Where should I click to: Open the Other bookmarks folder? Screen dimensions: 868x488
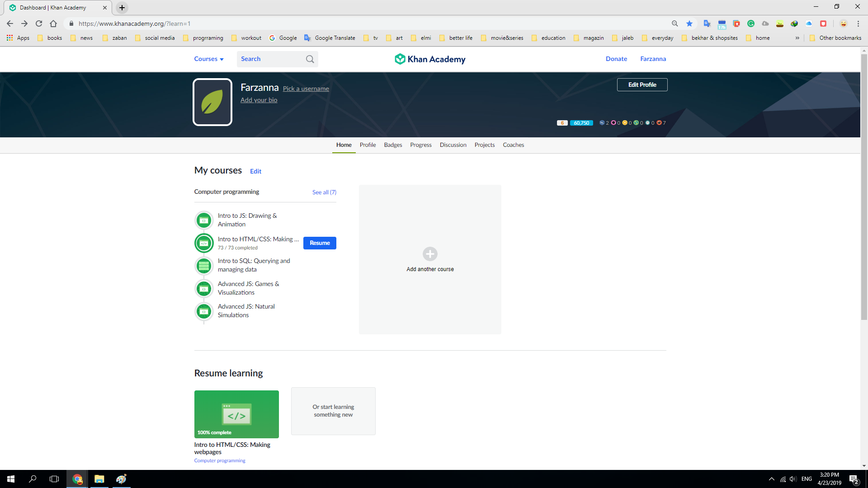835,38
